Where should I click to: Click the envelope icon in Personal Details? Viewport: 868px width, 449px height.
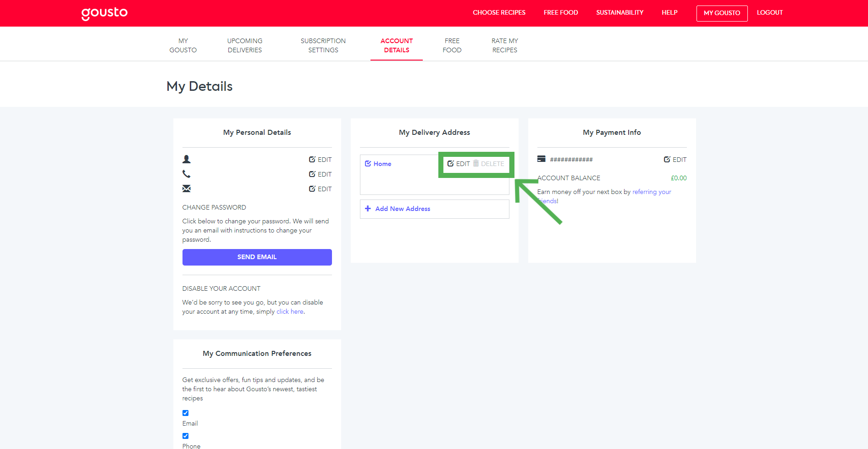(186, 188)
